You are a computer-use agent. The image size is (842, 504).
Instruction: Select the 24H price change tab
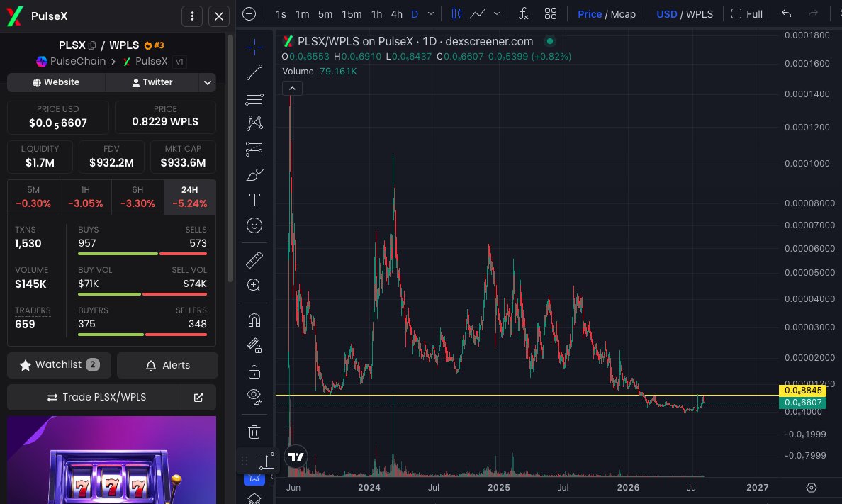[x=189, y=196]
